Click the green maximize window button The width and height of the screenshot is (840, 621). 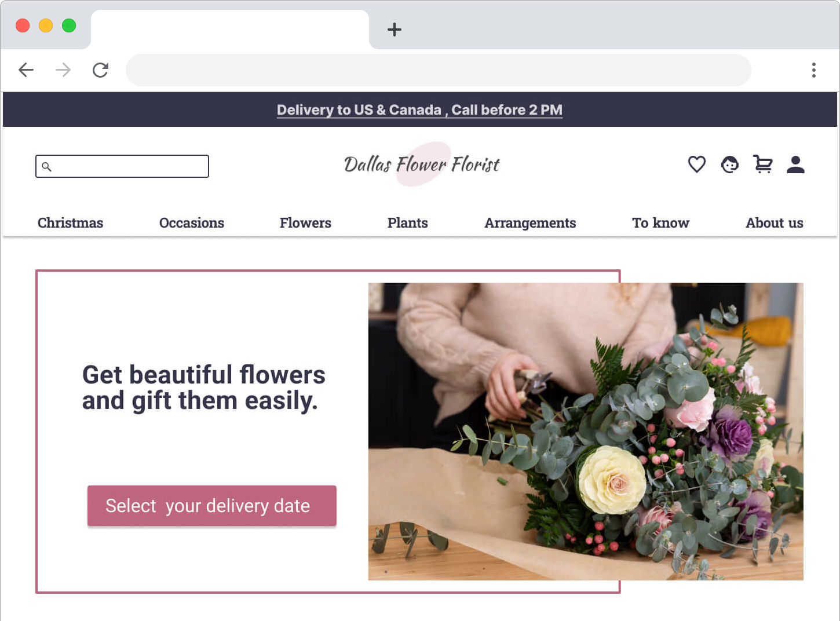[69, 25]
